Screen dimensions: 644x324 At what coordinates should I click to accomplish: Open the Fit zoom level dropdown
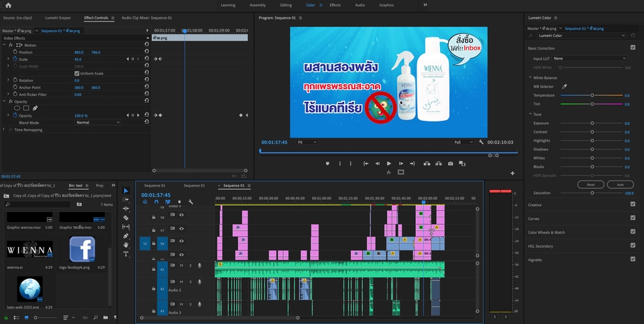coord(307,142)
